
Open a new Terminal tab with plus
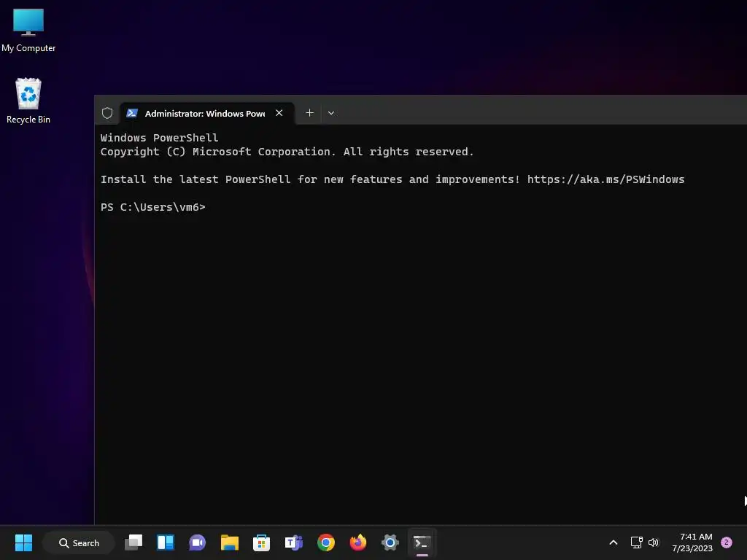309,113
